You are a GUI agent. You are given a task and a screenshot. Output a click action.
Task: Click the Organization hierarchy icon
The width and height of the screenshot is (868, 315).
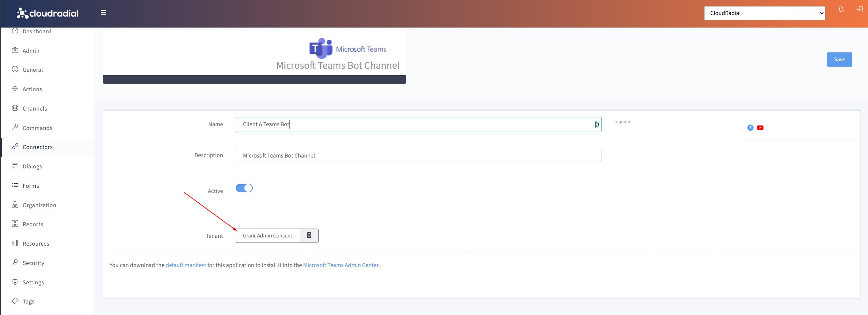click(x=15, y=205)
